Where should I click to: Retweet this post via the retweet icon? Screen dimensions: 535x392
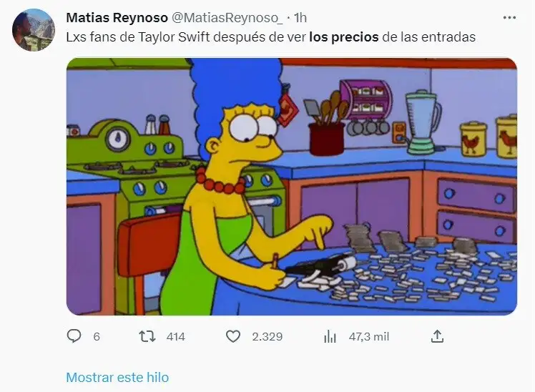pyautogui.click(x=147, y=337)
